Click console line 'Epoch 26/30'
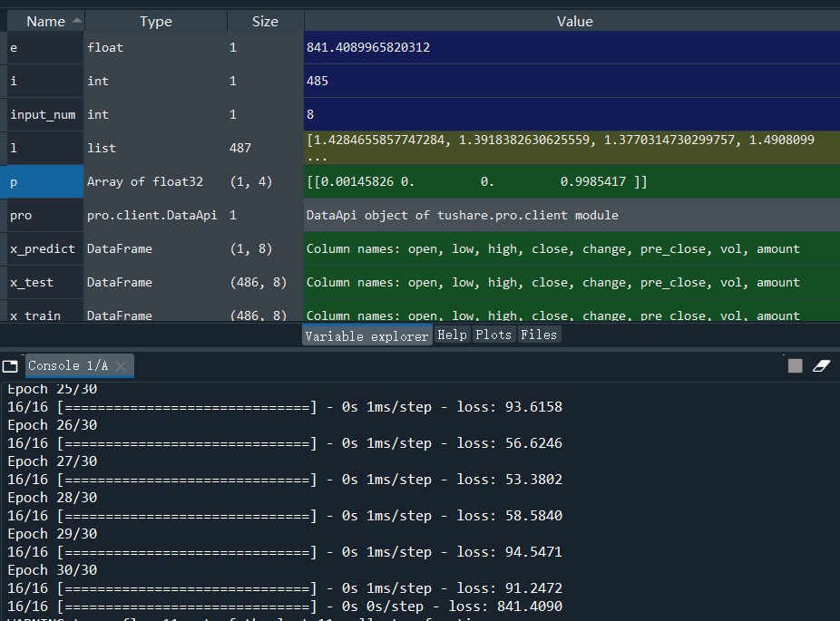The image size is (840, 621). coord(53,425)
